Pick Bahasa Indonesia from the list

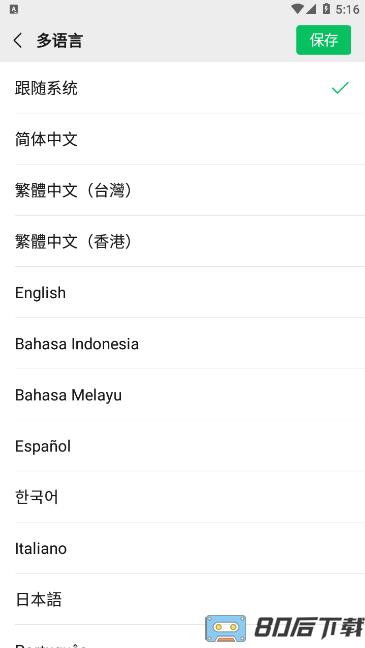pos(182,343)
